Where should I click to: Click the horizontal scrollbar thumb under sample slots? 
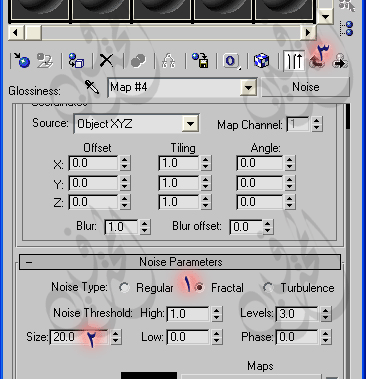click(33, 33)
